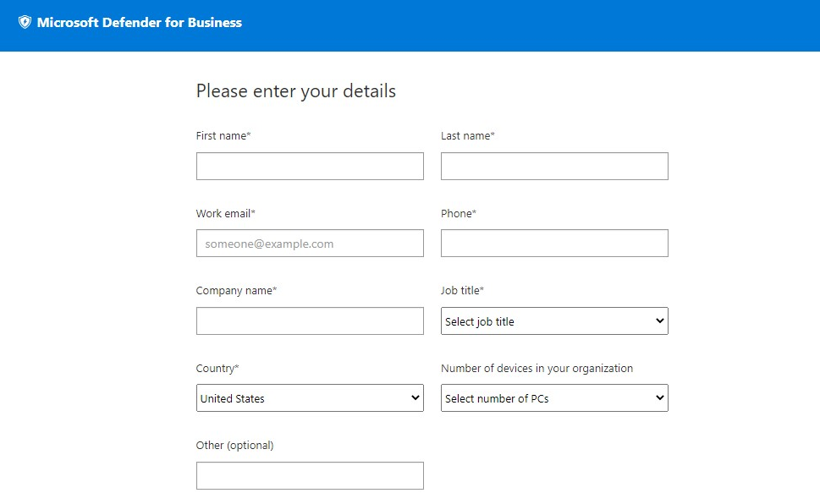Click the Company name text box
This screenshot has width=820, height=504.
310,321
